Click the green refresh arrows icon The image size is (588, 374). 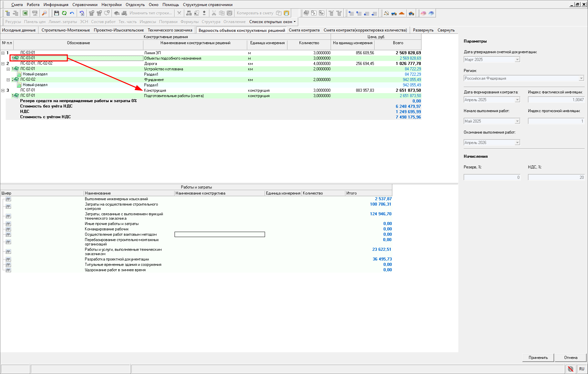tap(64, 13)
